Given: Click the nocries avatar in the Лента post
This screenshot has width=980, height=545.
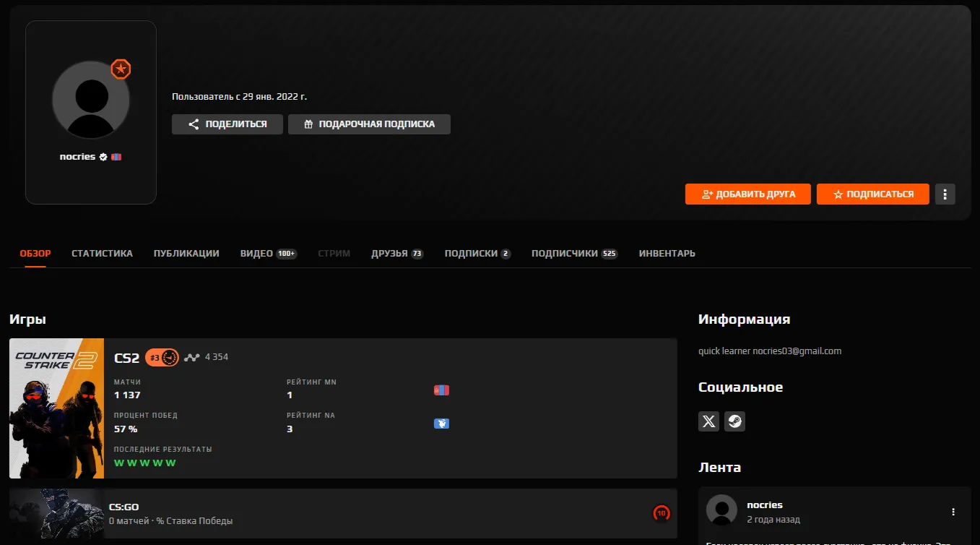Looking at the screenshot, I should (721, 510).
